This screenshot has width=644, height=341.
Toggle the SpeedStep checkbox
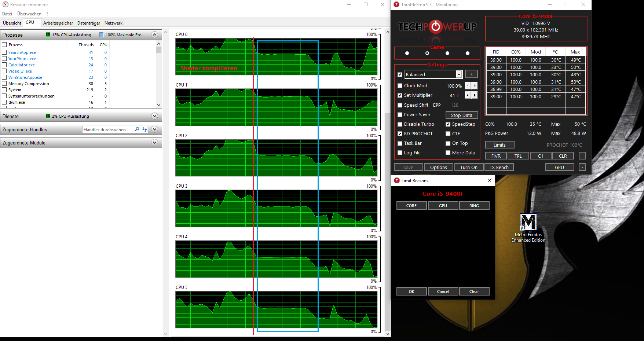click(448, 124)
